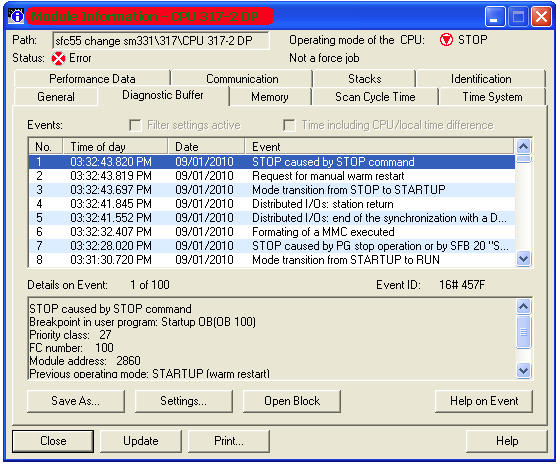Click the Path field showing CPU 317-2 DP
The image size is (556, 465).
coord(160,41)
